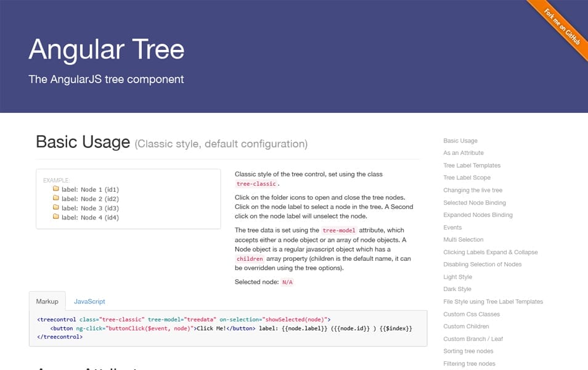This screenshot has width=588, height=370.
Task: Select the Node 3 (id3) tree label
Action: tap(90, 208)
